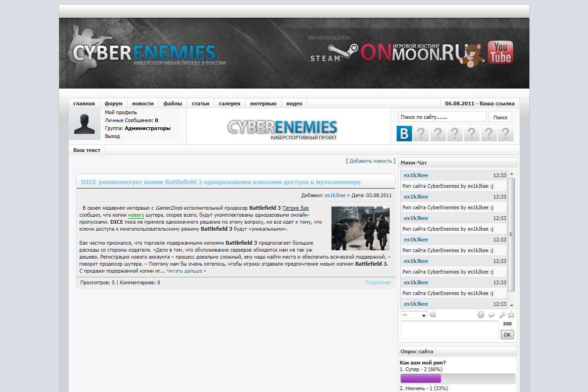Screen dimensions: 588x392
Task: Click the teddy bear icon in header
Action: (x=472, y=55)
